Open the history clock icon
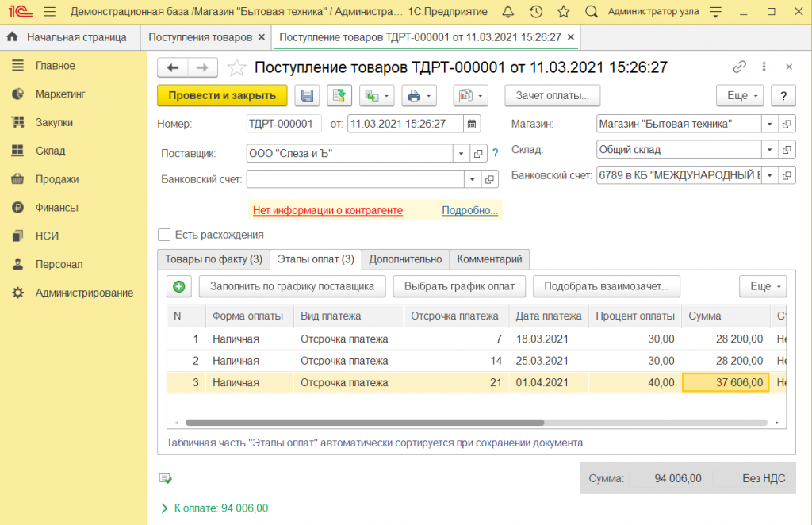 click(x=536, y=12)
